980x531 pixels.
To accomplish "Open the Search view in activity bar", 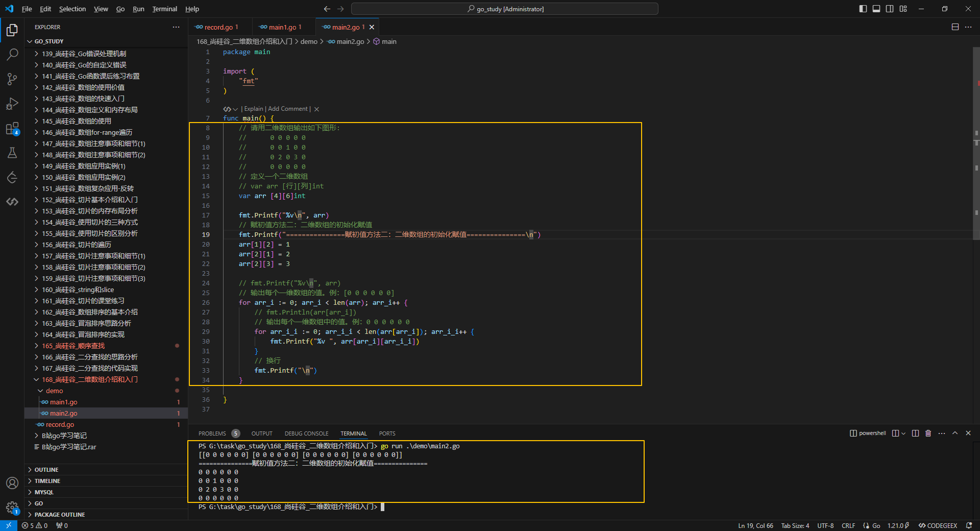I will tap(12, 54).
